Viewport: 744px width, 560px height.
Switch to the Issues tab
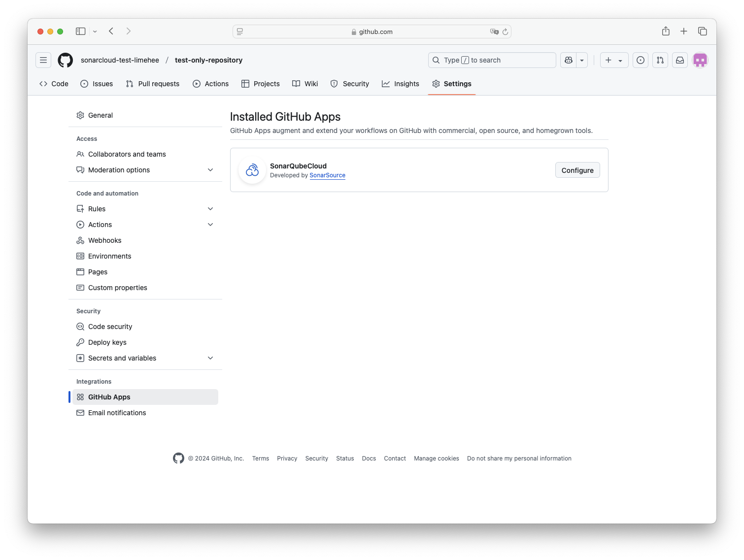pos(97,84)
